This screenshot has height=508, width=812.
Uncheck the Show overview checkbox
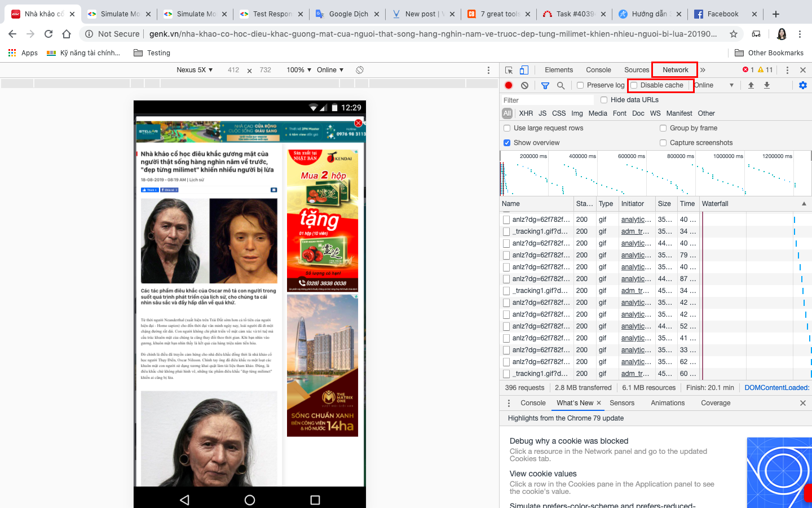coord(507,143)
